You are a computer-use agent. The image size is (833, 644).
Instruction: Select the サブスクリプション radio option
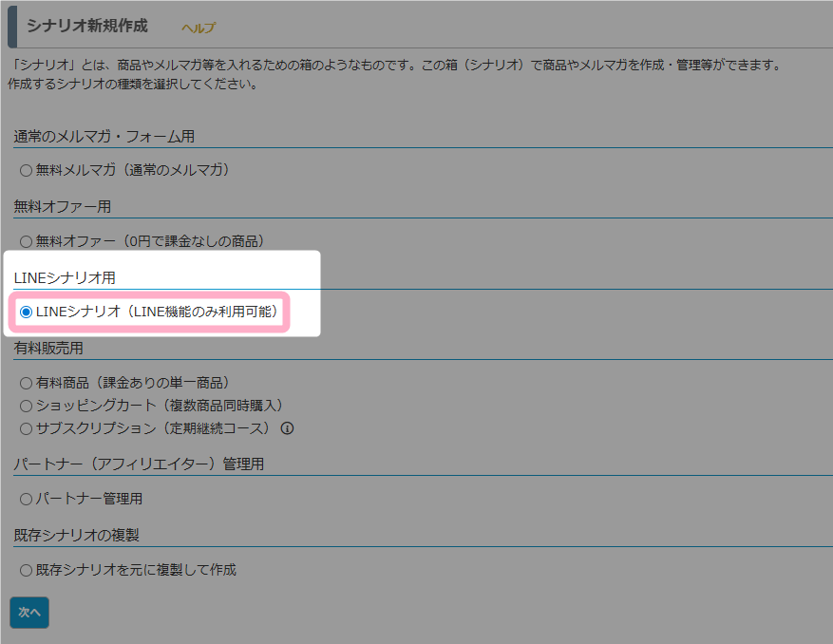point(26,428)
